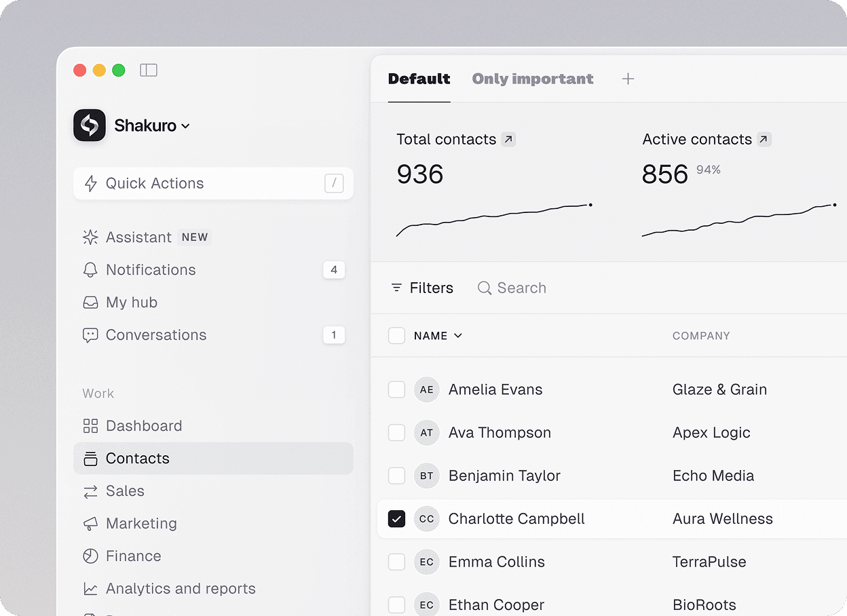
Task: Click the Assistant sparkle icon
Action: point(90,237)
